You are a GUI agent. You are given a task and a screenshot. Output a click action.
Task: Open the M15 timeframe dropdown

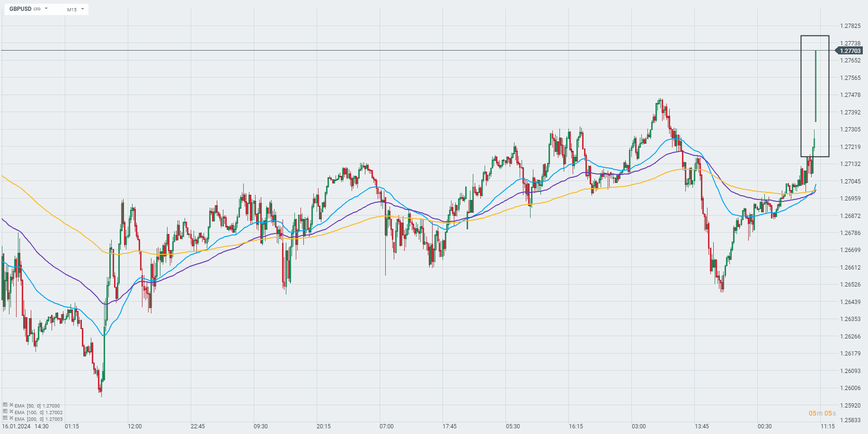tap(76, 9)
